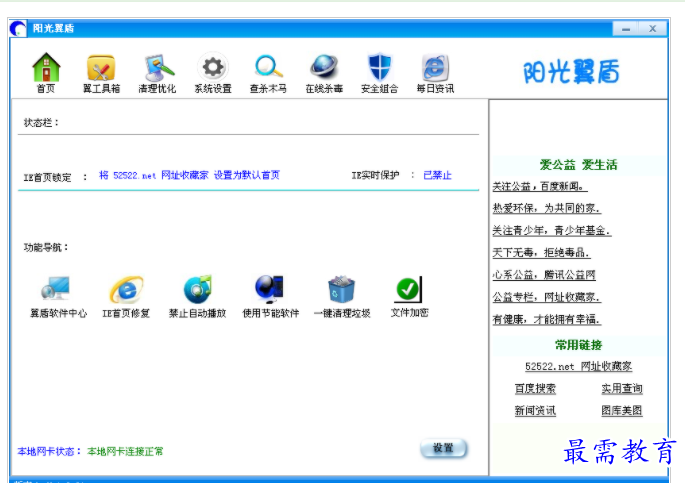
Task: Open 公益专栏，网址收藏家 link
Action: point(547,297)
